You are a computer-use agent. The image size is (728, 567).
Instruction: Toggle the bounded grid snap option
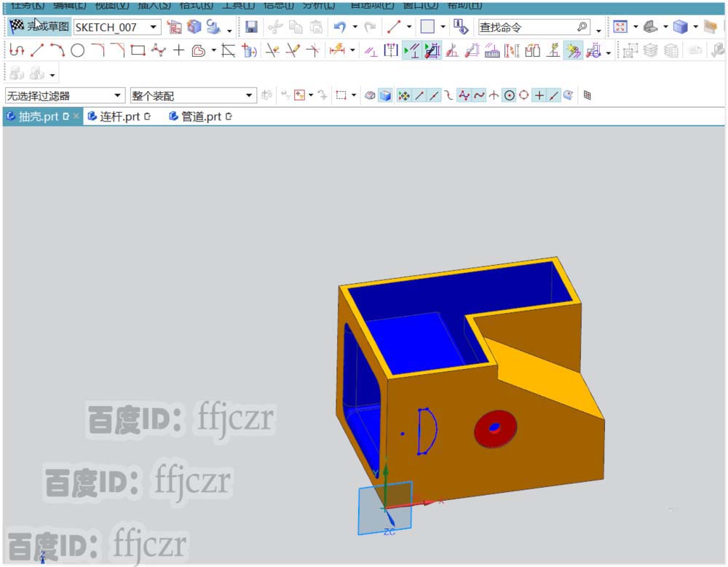coord(587,95)
